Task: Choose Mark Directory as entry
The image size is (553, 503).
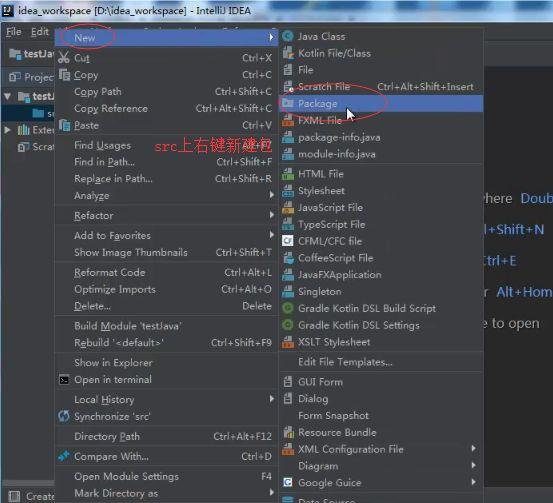Action: point(166,493)
